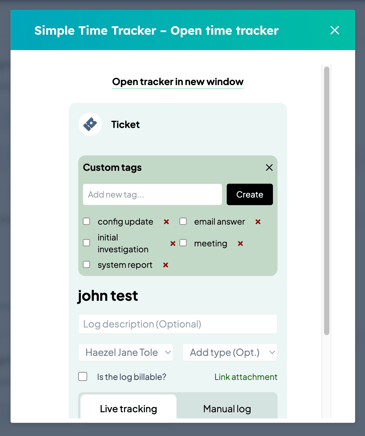The image size is (365, 436).
Task: Select the Live tracking tab
Action: tap(128, 409)
